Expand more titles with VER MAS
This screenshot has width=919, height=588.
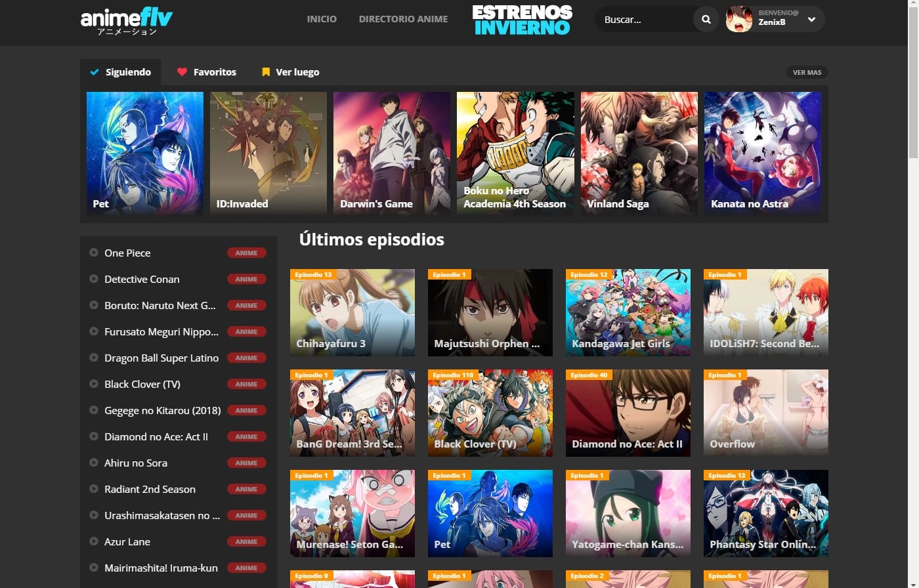coord(807,72)
